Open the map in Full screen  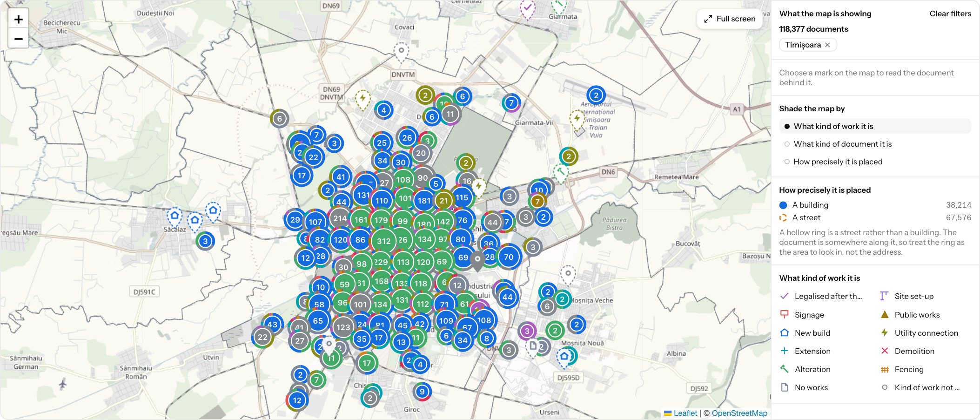point(730,19)
